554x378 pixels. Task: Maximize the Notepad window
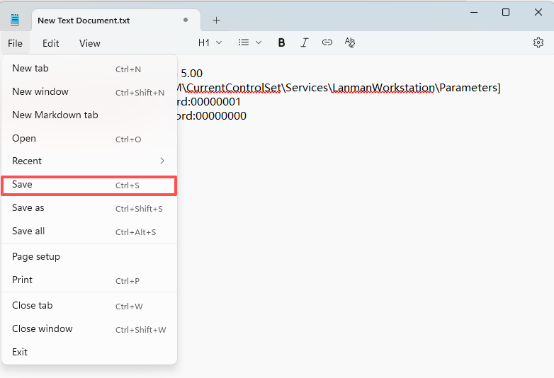506,13
